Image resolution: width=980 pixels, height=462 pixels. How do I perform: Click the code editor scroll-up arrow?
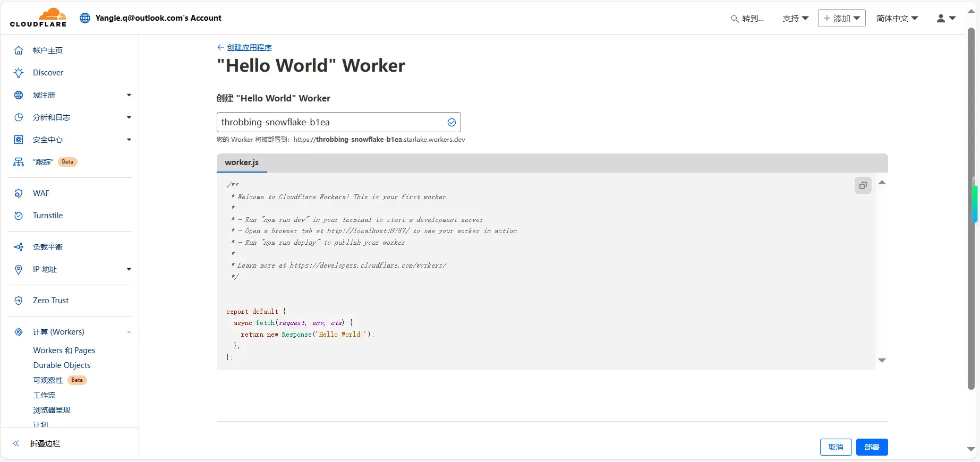[x=882, y=183]
